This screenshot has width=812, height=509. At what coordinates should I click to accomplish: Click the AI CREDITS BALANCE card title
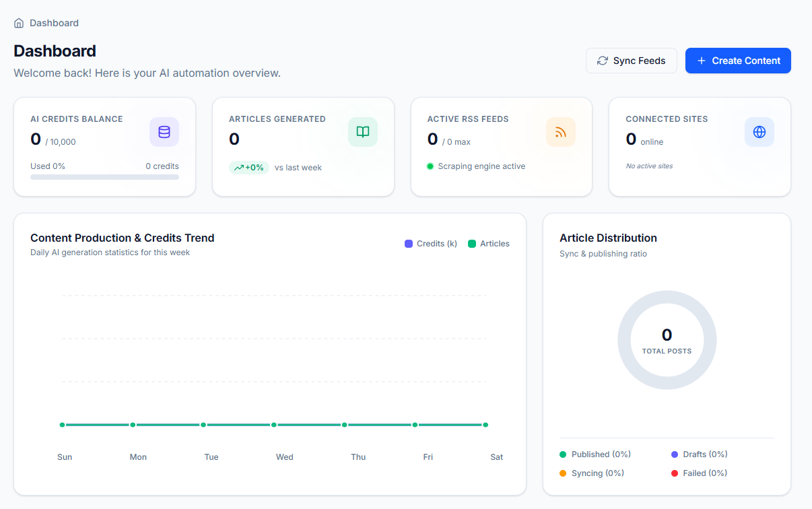click(x=77, y=119)
